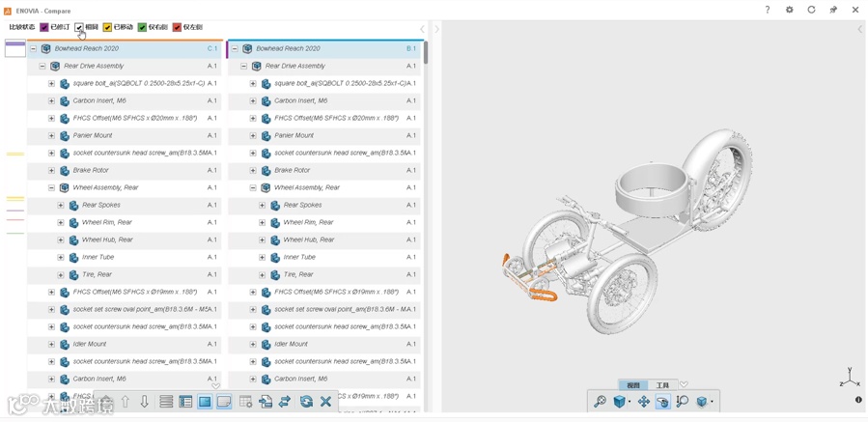
Task: Toggle the purple 已修订 (modified) checkbox
Action: tap(44, 27)
